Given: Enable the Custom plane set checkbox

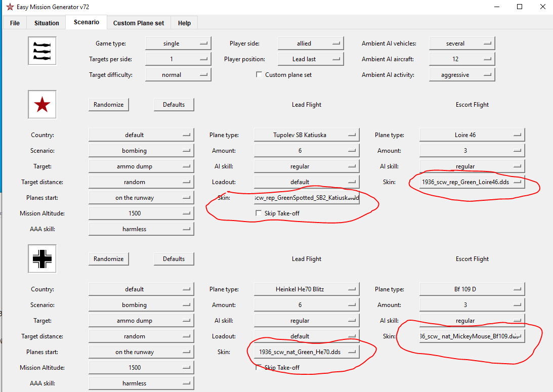Looking at the screenshot, I should pos(259,75).
